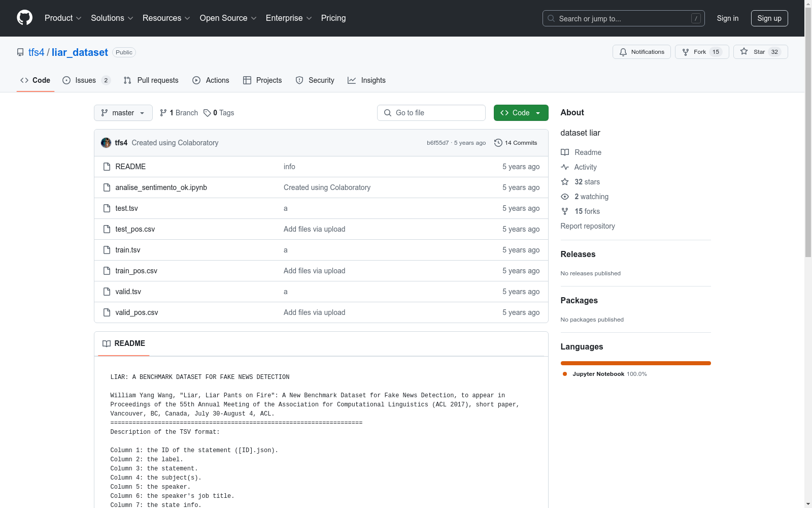Expand the Product menu
The height and width of the screenshot is (508, 812).
(63, 18)
